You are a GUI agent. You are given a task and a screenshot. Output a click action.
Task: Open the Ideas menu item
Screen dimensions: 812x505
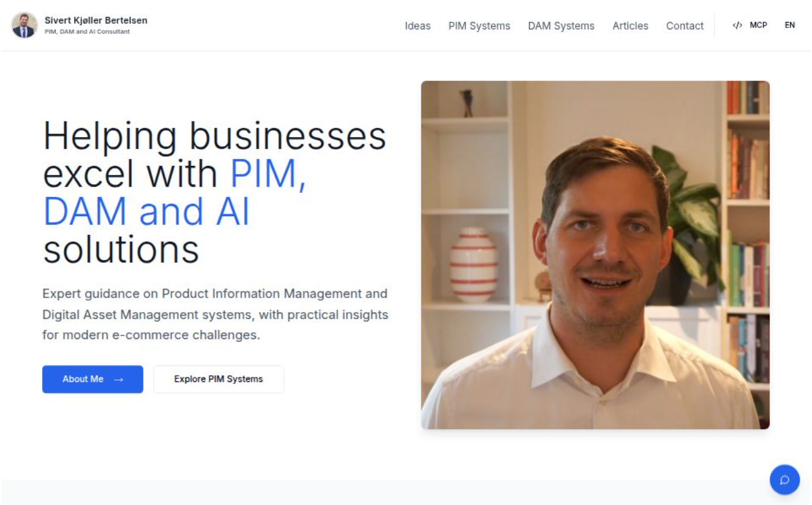[418, 26]
